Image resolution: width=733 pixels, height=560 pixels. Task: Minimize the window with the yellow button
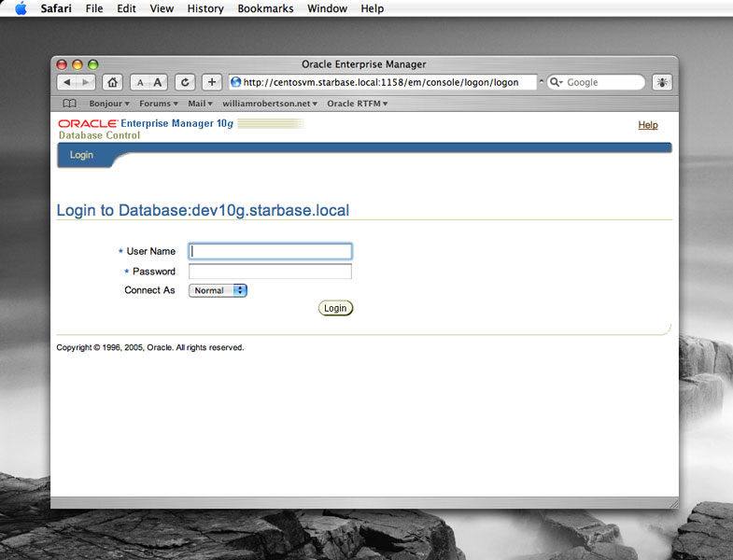click(78, 64)
